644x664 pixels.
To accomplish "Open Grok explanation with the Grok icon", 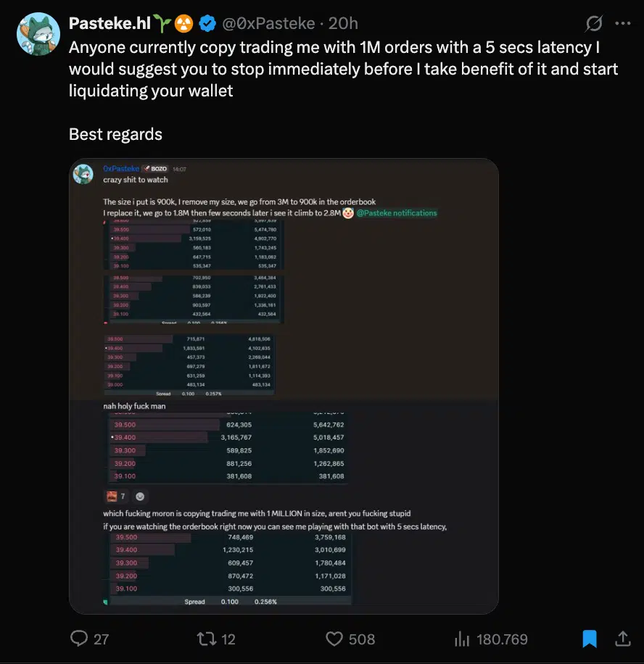I will [594, 23].
